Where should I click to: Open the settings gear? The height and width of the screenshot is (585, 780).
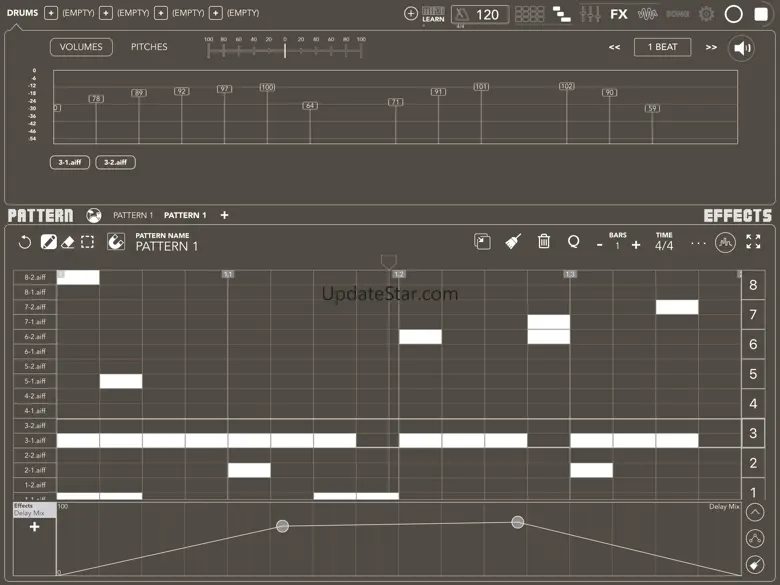pyautogui.click(x=707, y=14)
